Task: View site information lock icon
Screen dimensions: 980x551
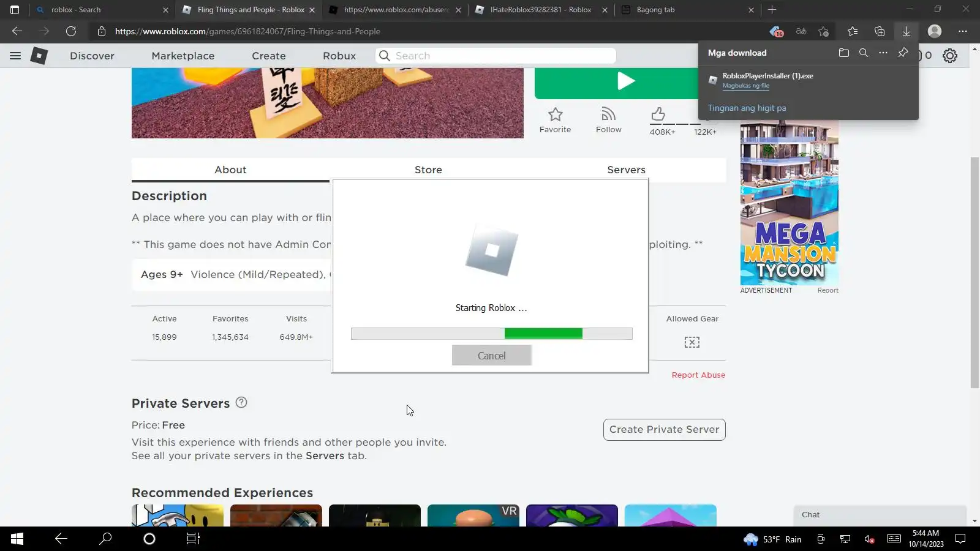Action: (x=102, y=31)
